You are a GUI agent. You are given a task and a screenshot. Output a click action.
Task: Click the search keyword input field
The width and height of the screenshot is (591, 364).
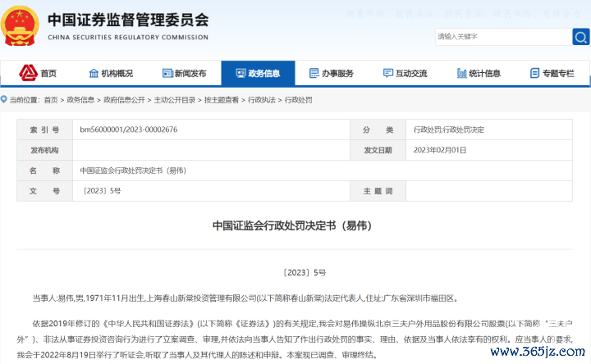(503, 37)
